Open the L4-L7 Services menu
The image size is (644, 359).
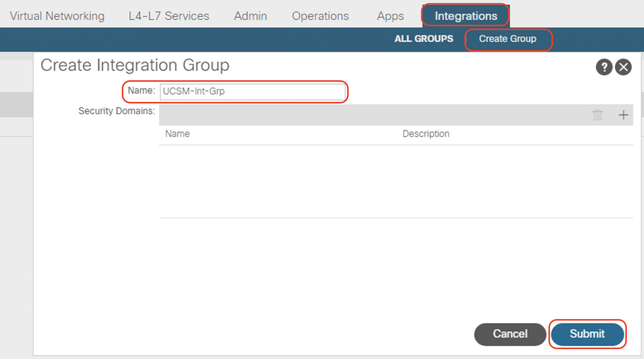click(x=169, y=16)
